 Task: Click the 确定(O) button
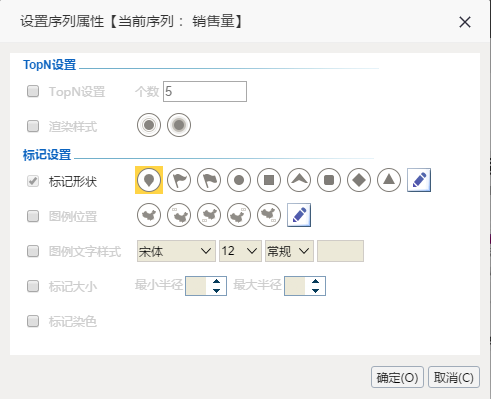tap(397, 377)
